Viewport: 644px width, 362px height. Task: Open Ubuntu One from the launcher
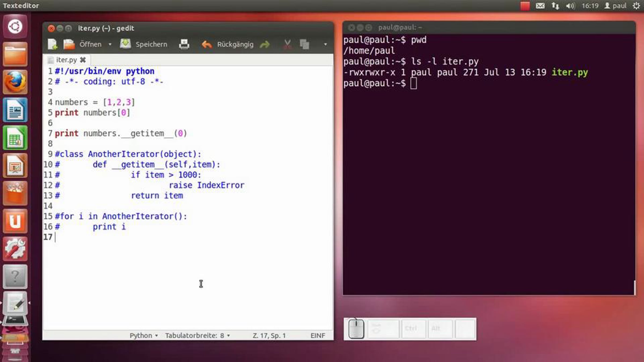tap(15, 221)
